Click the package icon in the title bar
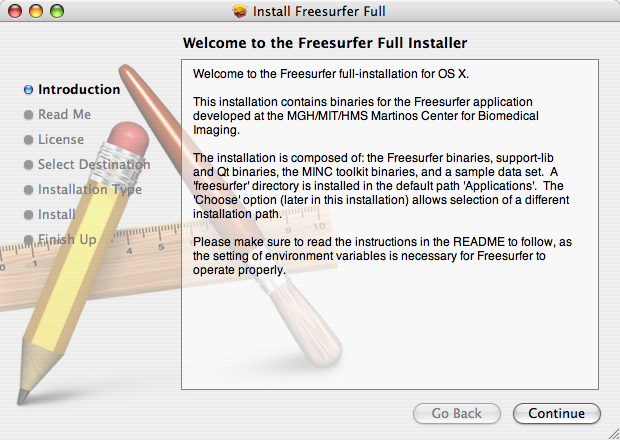 (x=239, y=12)
